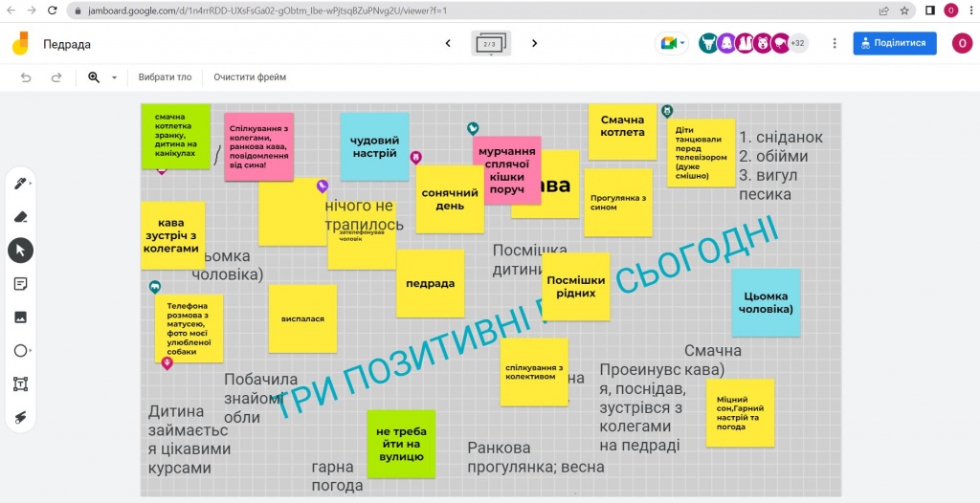The image size is (980, 503).
Task: Select the pink note Спілкування з колегами
Action: [258, 147]
